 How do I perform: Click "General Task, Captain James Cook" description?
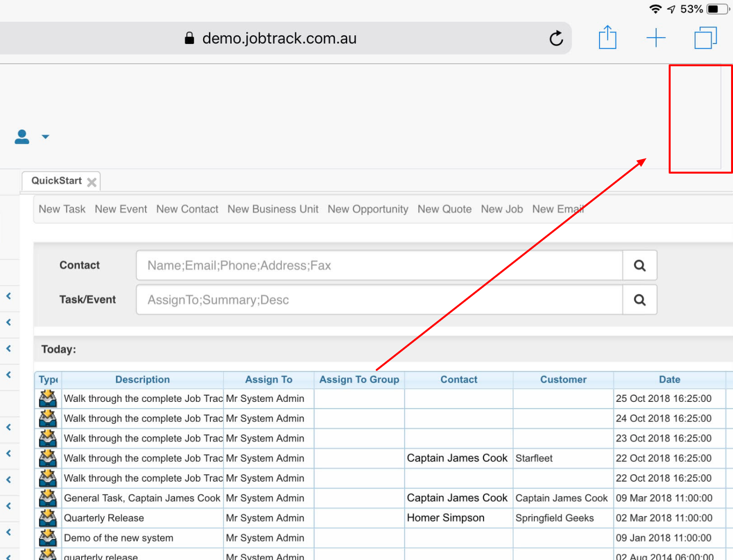point(142,498)
